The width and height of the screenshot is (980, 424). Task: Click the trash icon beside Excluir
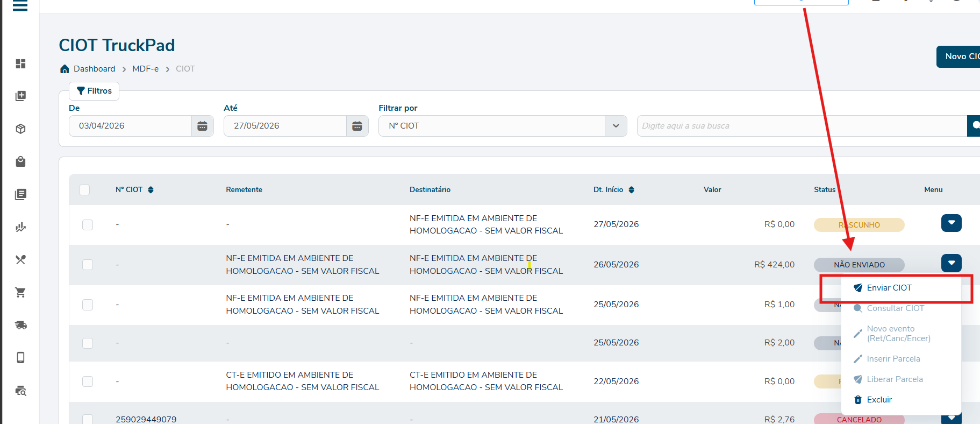(x=858, y=400)
